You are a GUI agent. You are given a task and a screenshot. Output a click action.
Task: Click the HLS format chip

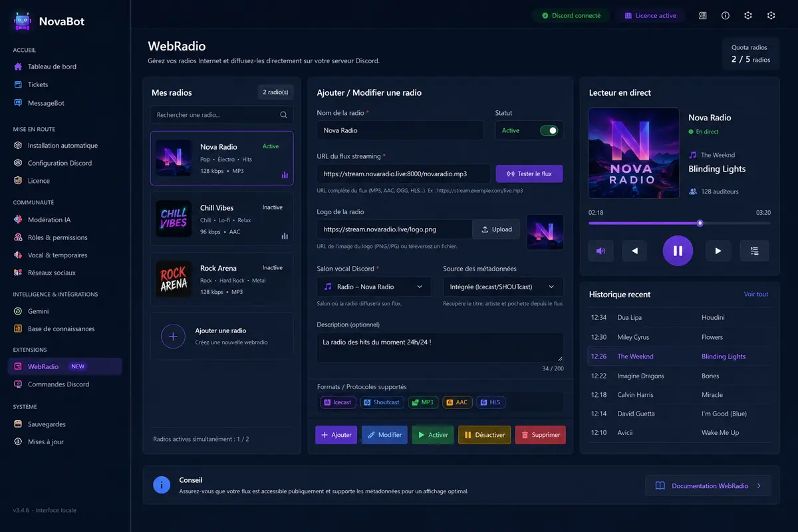491,402
